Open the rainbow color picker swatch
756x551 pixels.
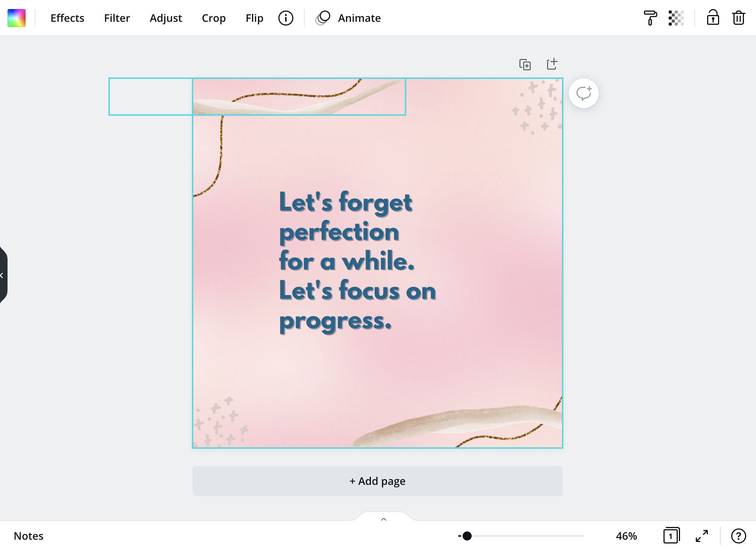point(17,18)
